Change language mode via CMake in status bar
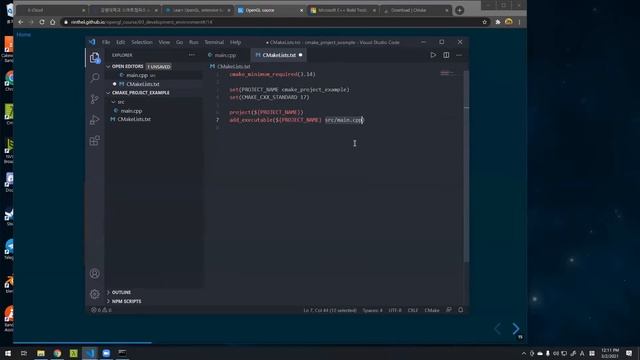 tap(432, 310)
